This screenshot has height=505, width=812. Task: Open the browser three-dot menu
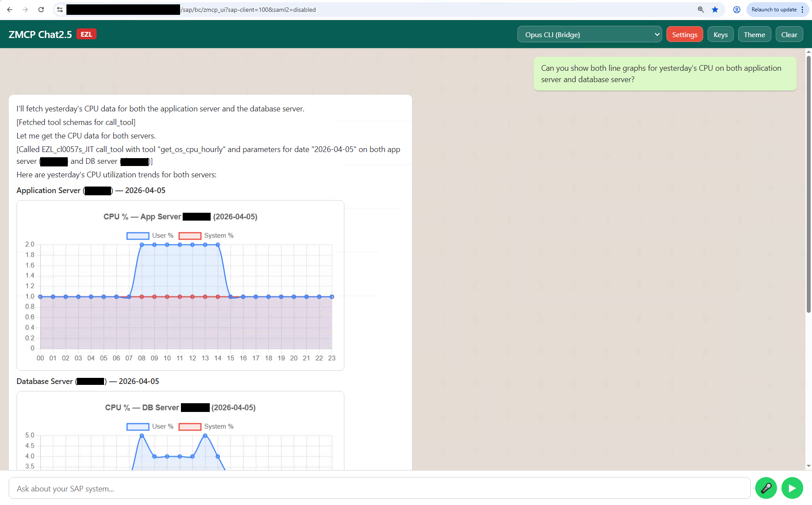click(x=802, y=10)
